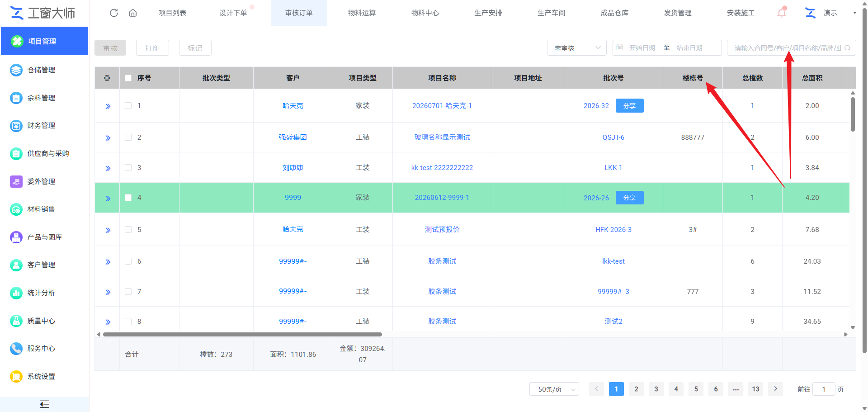This screenshot has width=868, height=412.
Task: Go to home via house icon
Action: pyautogui.click(x=133, y=13)
